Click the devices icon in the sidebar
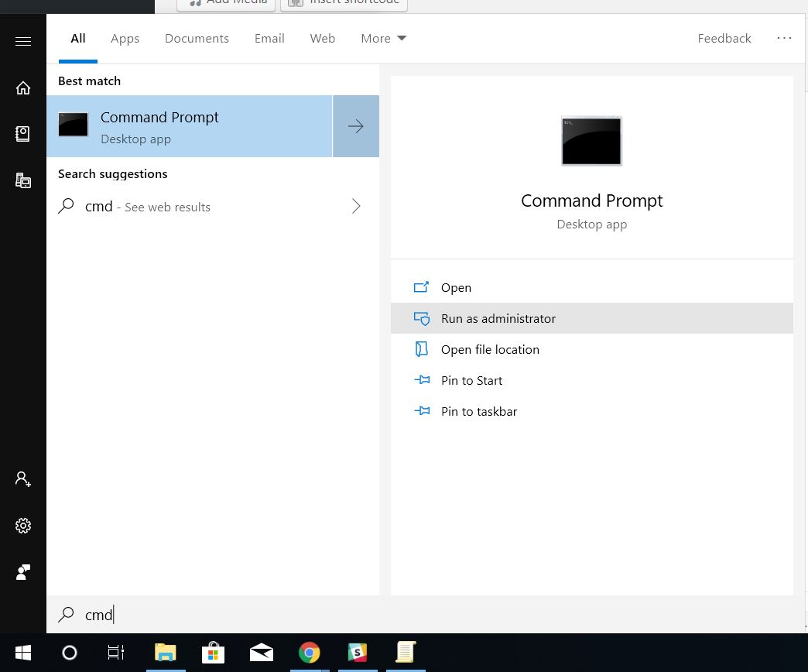The image size is (808, 672). (22, 180)
